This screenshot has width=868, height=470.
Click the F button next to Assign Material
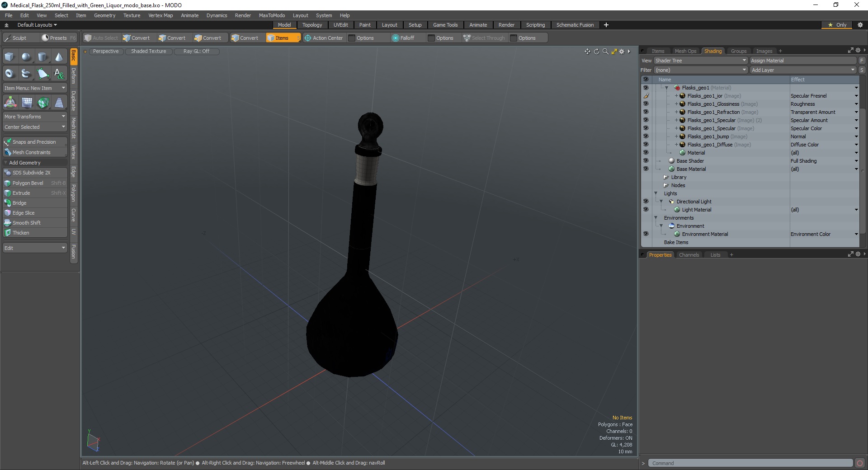pos(862,61)
